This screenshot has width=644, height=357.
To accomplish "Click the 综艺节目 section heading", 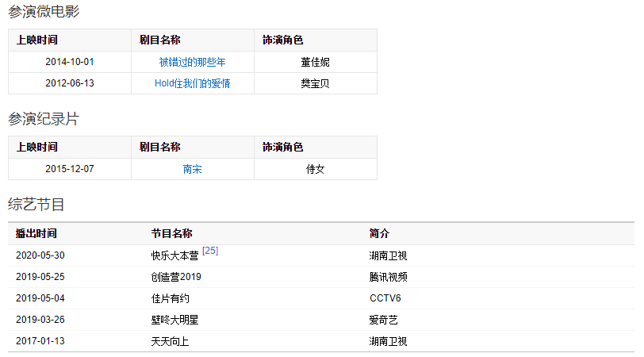I will point(36,204).
